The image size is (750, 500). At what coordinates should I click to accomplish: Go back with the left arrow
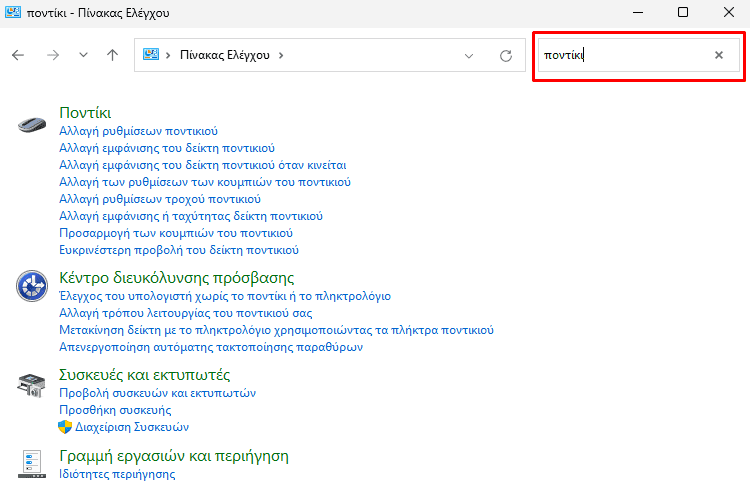coord(18,56)
